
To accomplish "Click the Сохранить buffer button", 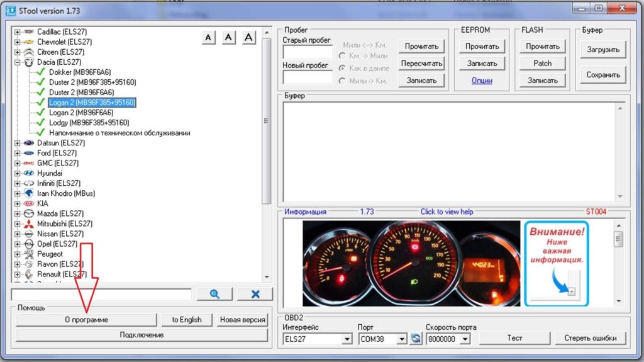I will [603, 75].
